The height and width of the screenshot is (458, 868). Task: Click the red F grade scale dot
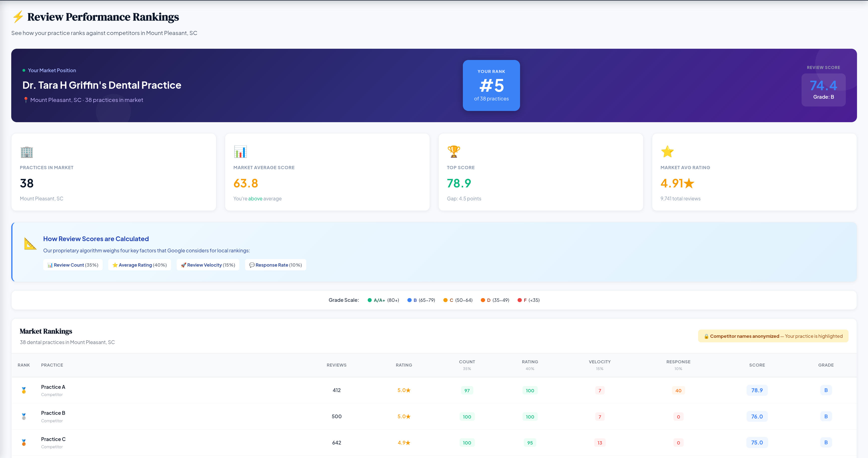click(520, 300)
